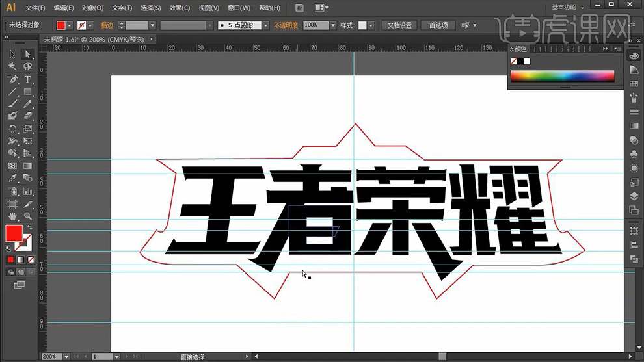Open Bridge via Br button
The width and height of the screenshot is (644, 362).
point(299,8)
